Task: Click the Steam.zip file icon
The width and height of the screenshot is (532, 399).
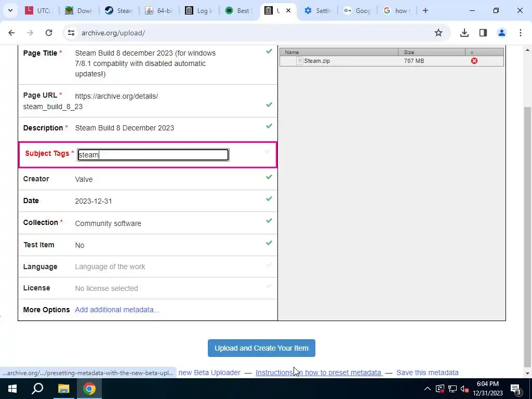Action: click(x=299, y=61)
